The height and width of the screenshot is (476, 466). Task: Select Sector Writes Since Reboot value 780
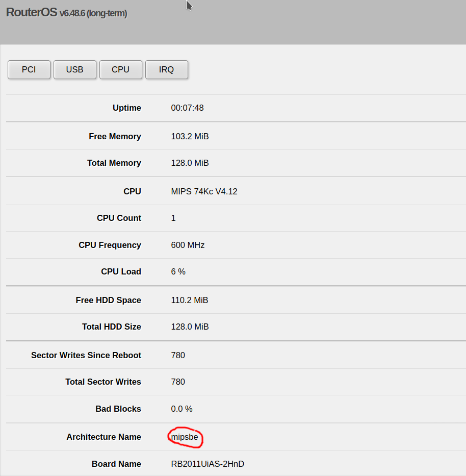(178, 355)
